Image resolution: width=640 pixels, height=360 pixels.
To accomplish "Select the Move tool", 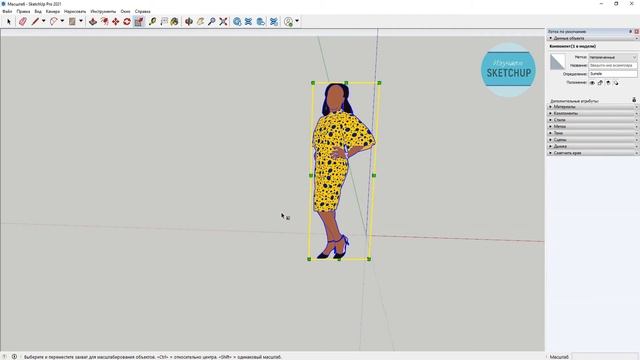I will point(116,22).
